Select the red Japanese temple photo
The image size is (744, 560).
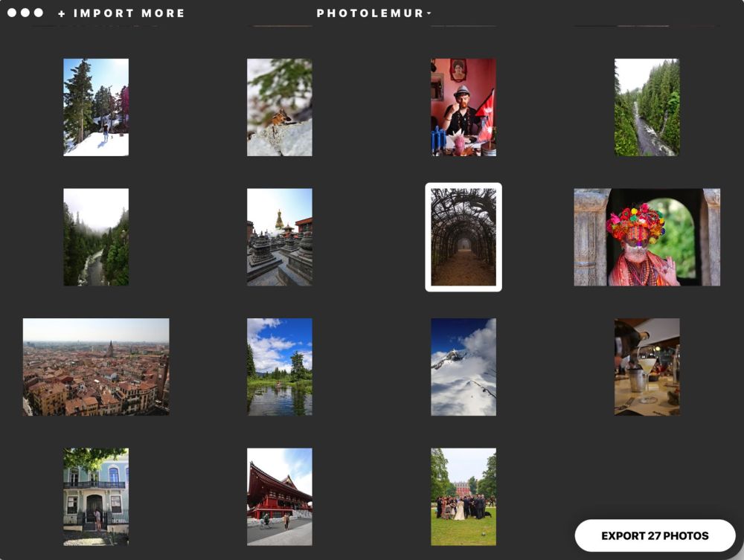point(280,497)
